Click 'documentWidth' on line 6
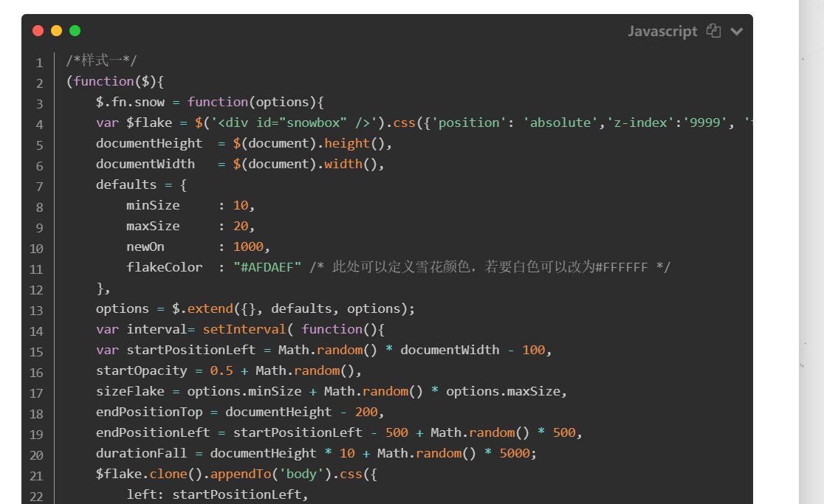 tap(145, 164)
